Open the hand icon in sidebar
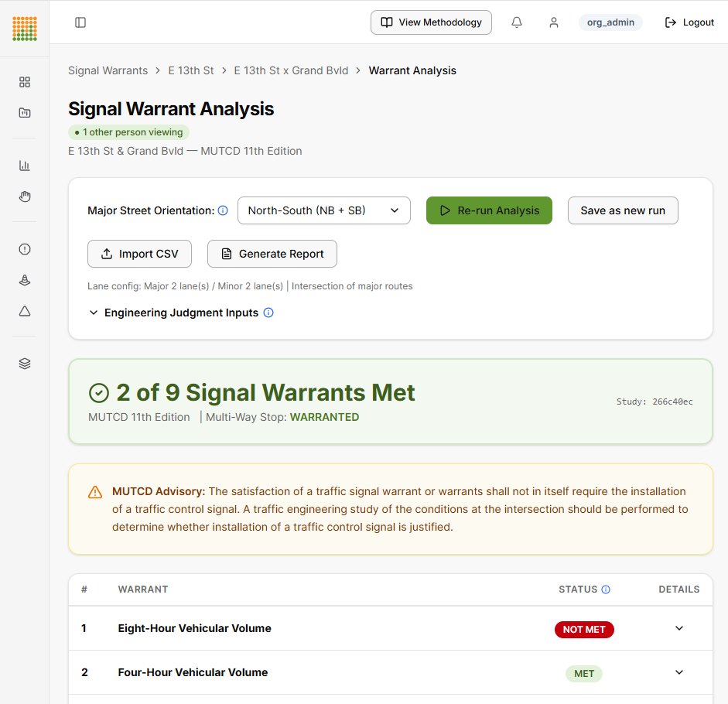 [x=25, y=197]
